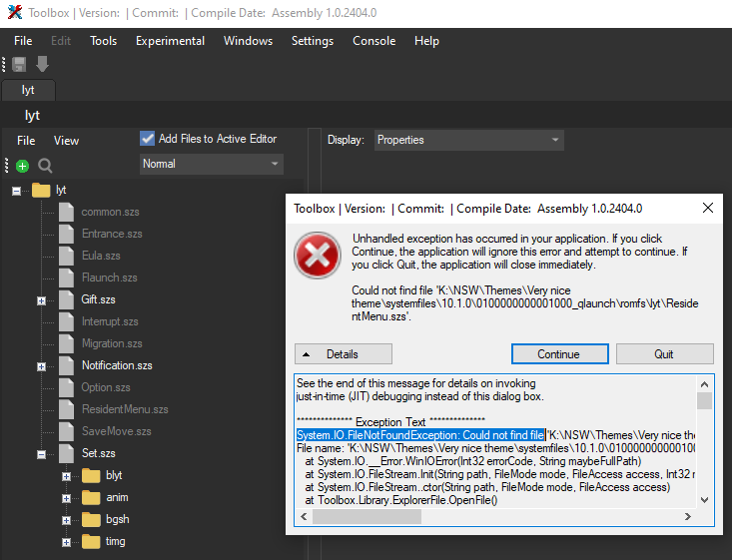Screen dimensions: 732x560
Task: Click the red error icon in the dialog
Action: pyautogui.click(x=318, y=255)
